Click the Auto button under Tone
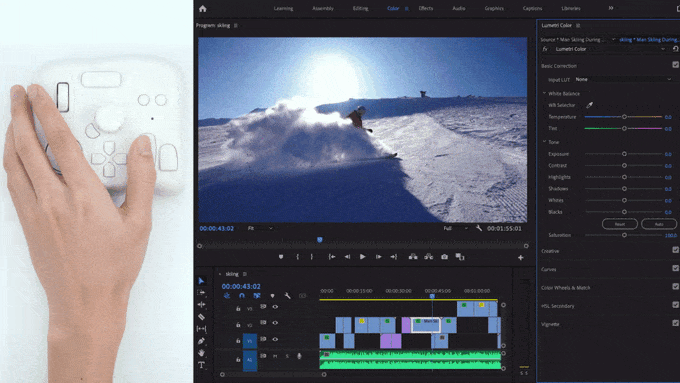The image size is (680, 383). coord(659,224)
